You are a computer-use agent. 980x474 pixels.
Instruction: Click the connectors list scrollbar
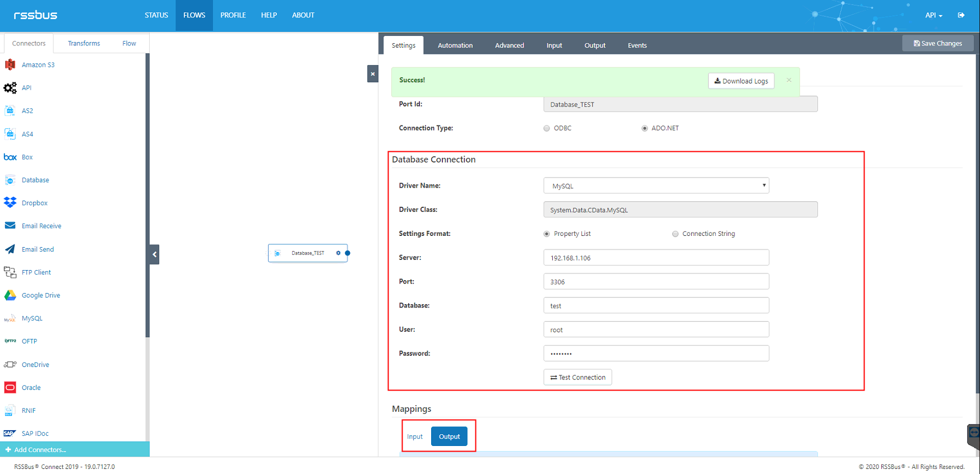[147, 196]
